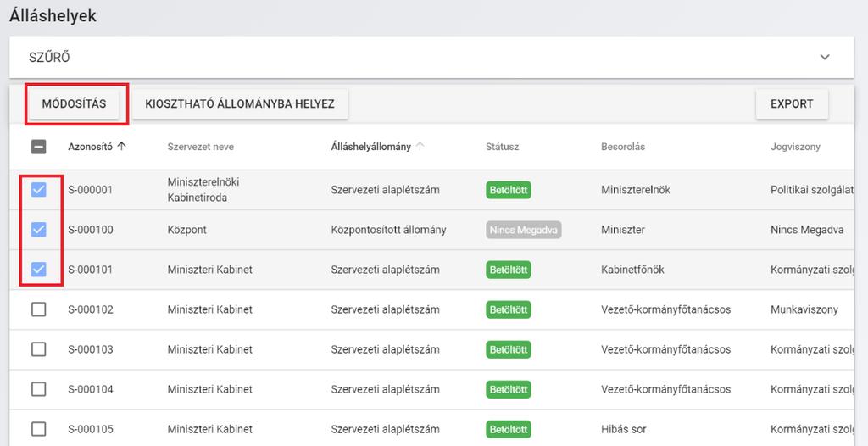Screen dimensions: 868x446
Task: Select the S-000105 identifier cell
Action: (91, 429)
